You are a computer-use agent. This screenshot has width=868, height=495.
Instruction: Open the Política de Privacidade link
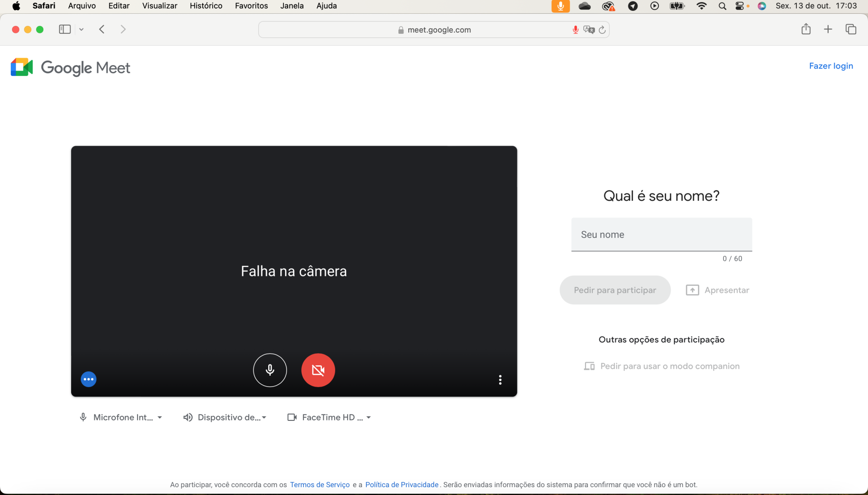pyautogui.click(x=402, y=485)
